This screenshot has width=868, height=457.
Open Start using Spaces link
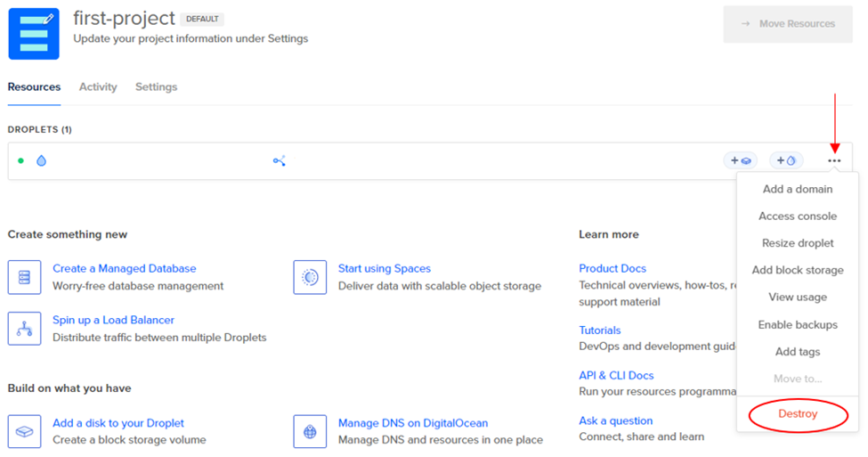(385, 268)
